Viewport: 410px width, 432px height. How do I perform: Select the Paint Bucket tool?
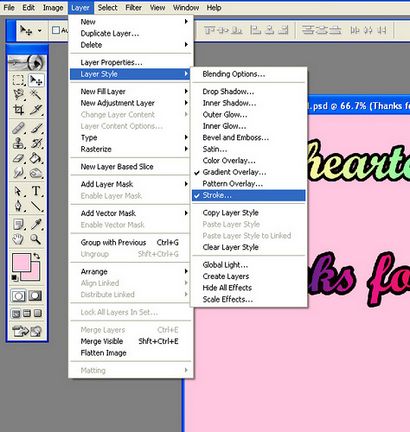[36, 158]
